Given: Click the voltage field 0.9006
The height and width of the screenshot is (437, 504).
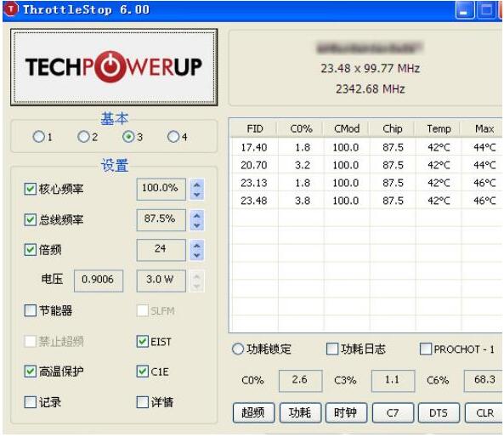Looking at the screenshot, I should tap(99, 281).
